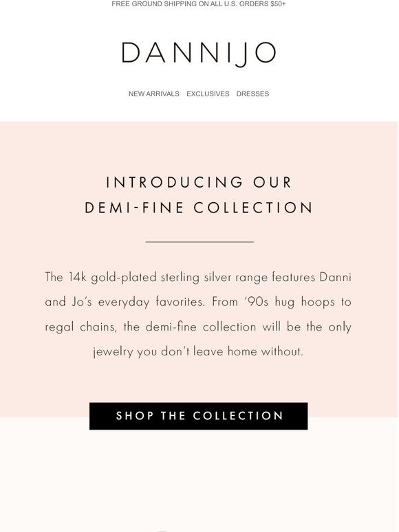This screenshot has width=399, height=532.
Task: Click the phrase 'everyday favorites'
Action: coord(151,302)
